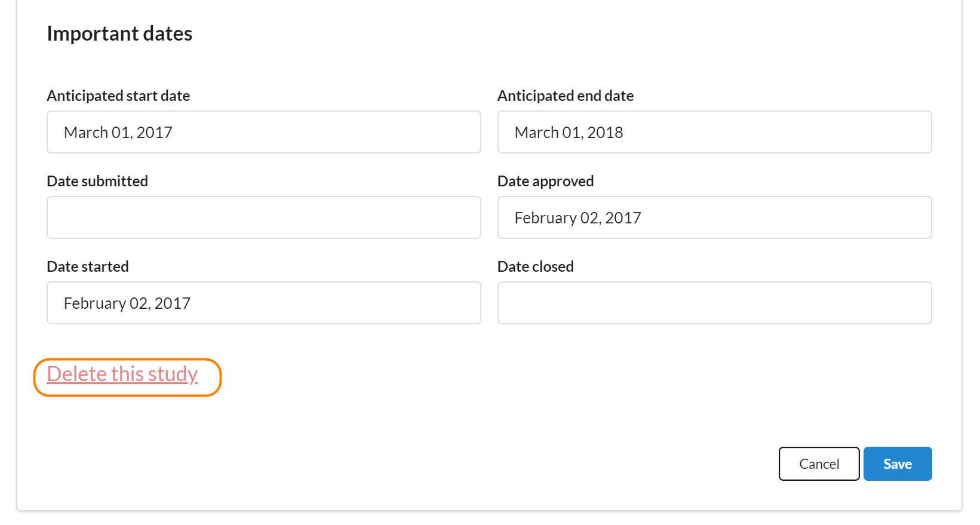
Task: Click the 'Important dates' section heading
Action: (119, 33)
